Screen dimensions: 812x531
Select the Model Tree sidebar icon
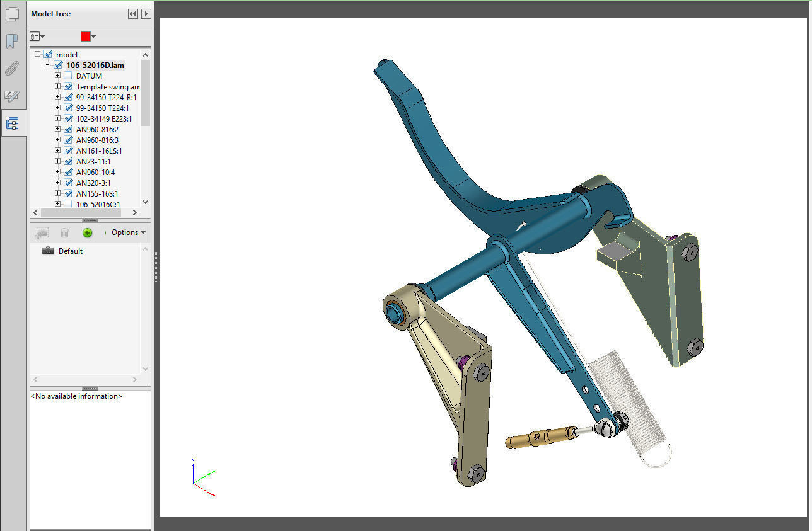(13, 123)
